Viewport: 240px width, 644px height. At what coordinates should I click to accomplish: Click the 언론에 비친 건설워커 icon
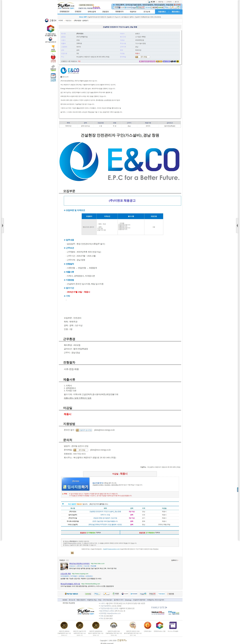[x=53, y=68]
